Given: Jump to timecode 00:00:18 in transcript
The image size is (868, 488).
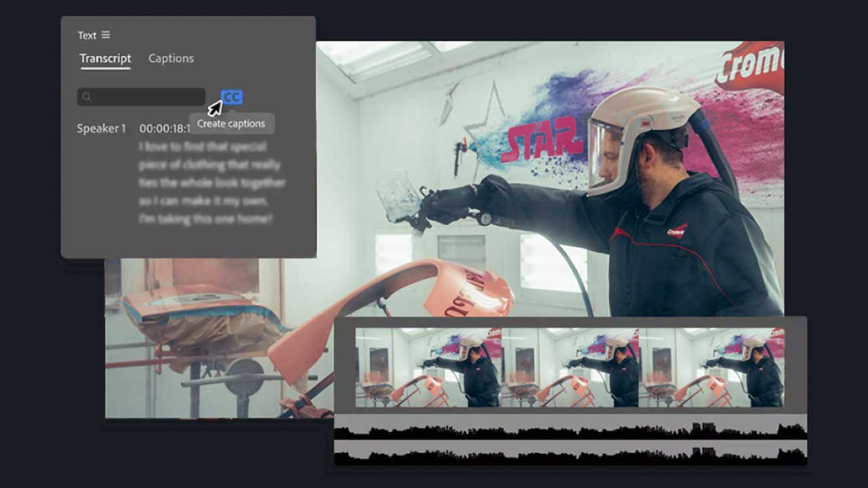Looking at the screenshot, I should (164, 129).
